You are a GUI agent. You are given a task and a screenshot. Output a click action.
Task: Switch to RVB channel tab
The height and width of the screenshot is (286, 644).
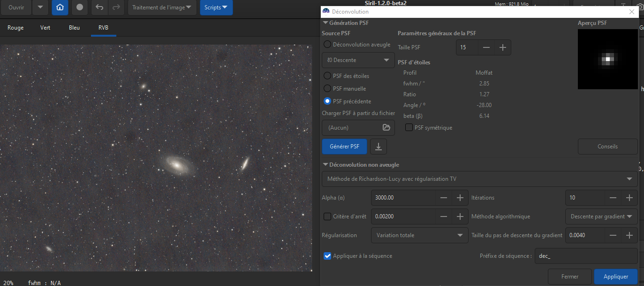click(x=103, y=28)
